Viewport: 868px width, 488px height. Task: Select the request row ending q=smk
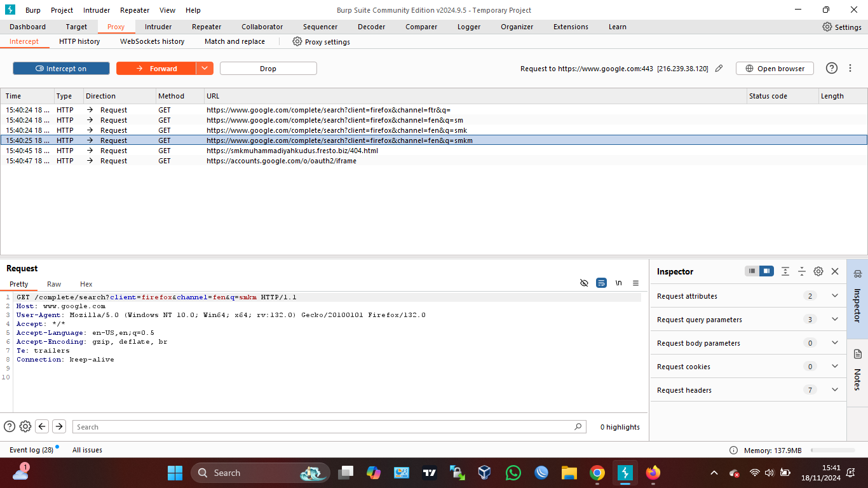click(x=433, y=130)
